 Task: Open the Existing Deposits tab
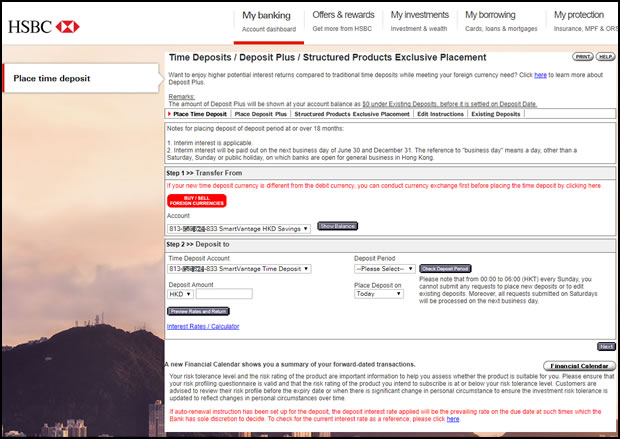pyautogui.click(x=495, y=114)
